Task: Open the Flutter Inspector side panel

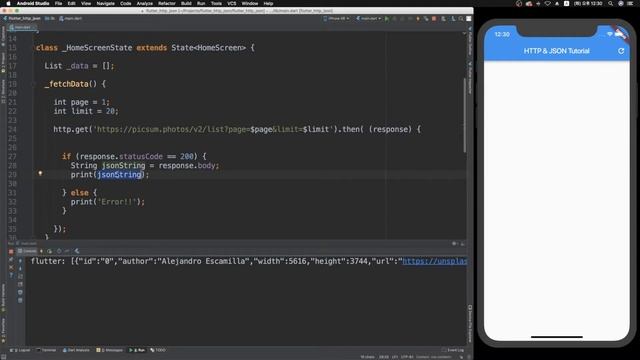Action: (x=470, y=78)
